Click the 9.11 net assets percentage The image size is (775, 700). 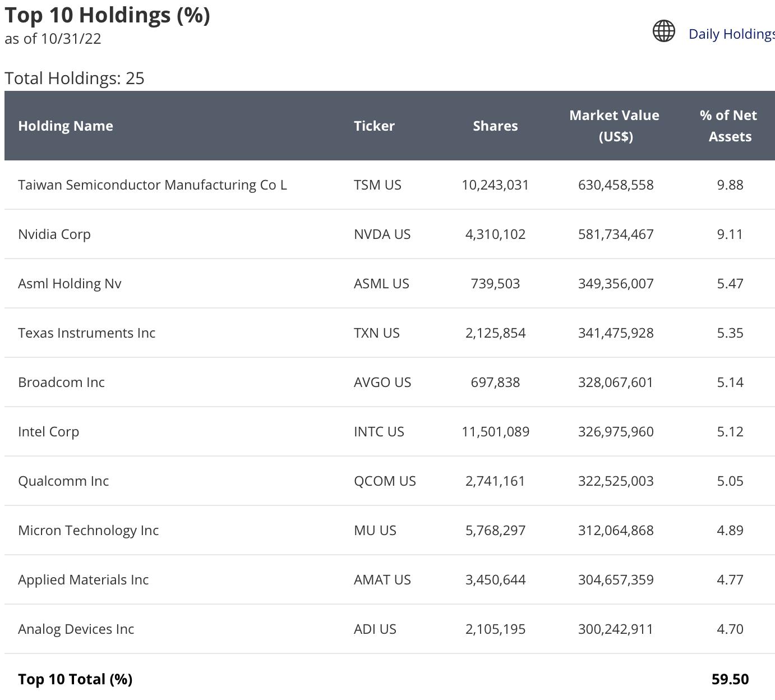pos(730,234)
